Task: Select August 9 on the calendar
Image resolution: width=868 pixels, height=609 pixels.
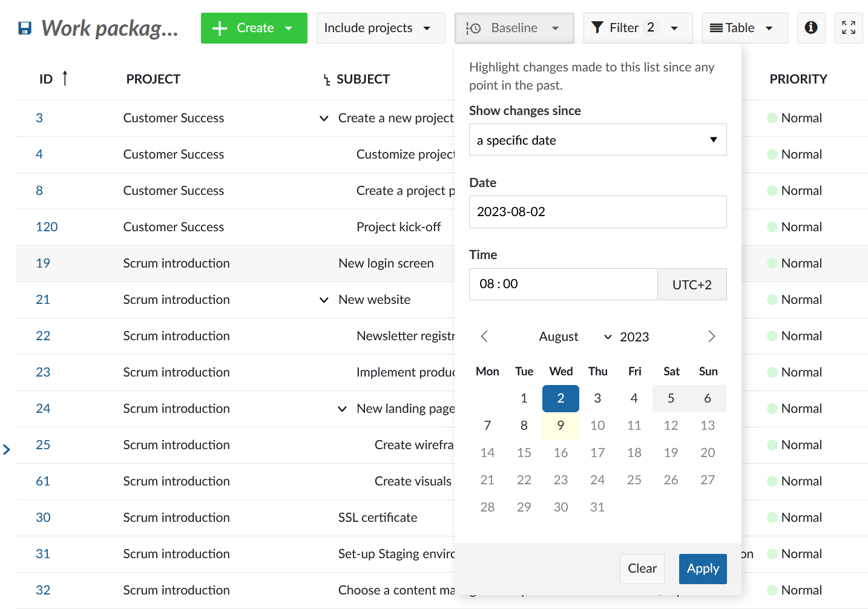Action: click(x=561, y=425)
